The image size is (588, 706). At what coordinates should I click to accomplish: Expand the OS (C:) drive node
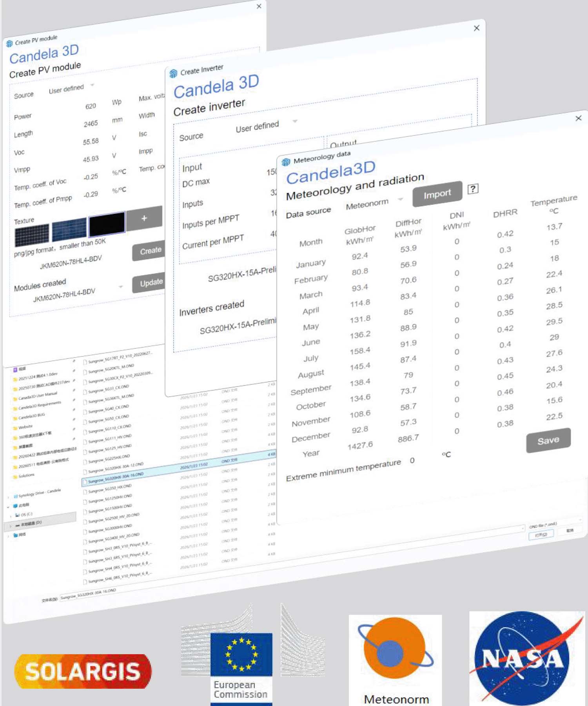tap(11, 516)
